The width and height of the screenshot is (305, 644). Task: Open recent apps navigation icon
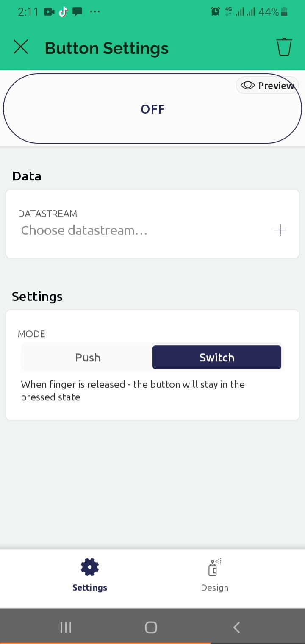(66, 627)
